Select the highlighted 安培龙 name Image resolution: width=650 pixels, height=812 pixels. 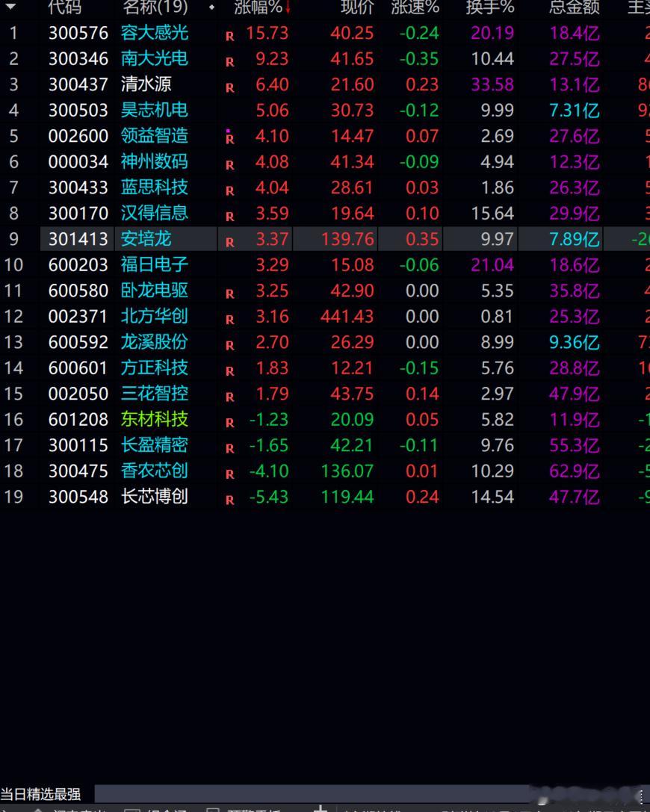point(146,239)
